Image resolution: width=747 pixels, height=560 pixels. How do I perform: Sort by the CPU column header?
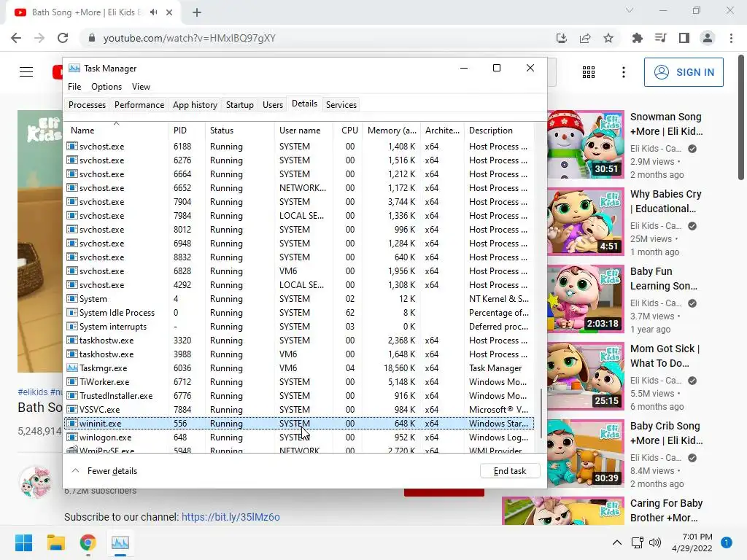click(348, 131)
